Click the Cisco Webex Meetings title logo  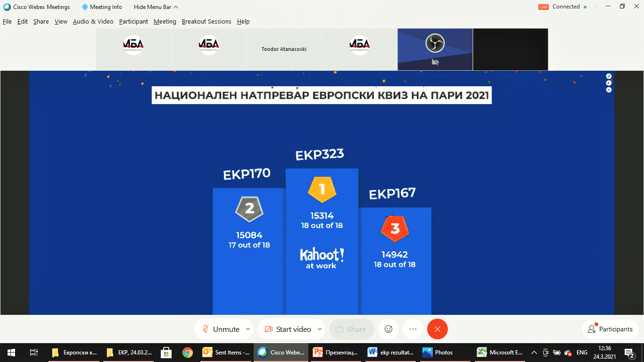[7, 7]
